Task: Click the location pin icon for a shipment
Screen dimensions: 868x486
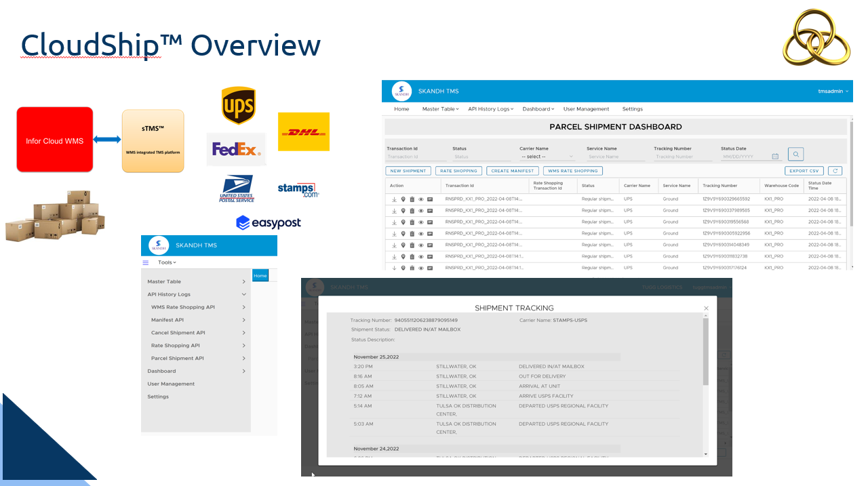Action: click(403, 199)
